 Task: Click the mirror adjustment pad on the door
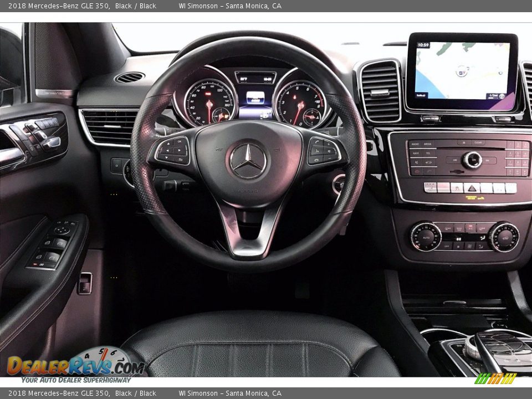coord(62,230)
